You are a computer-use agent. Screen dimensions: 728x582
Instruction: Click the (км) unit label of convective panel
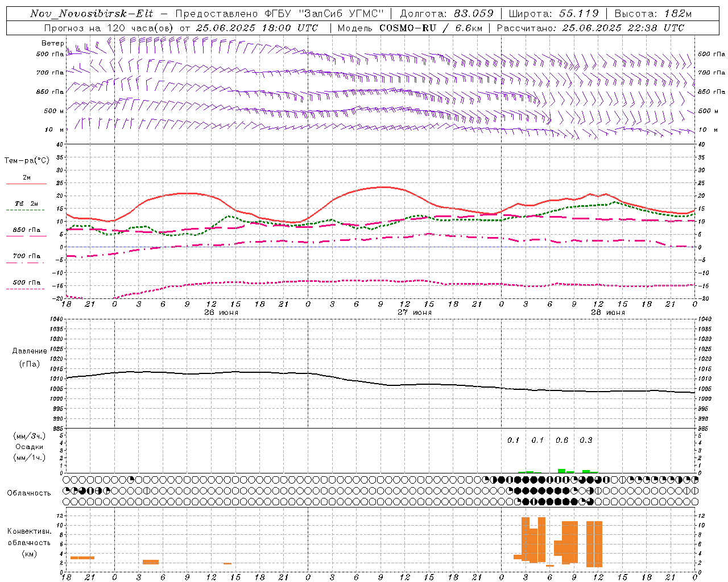point(30,554)
